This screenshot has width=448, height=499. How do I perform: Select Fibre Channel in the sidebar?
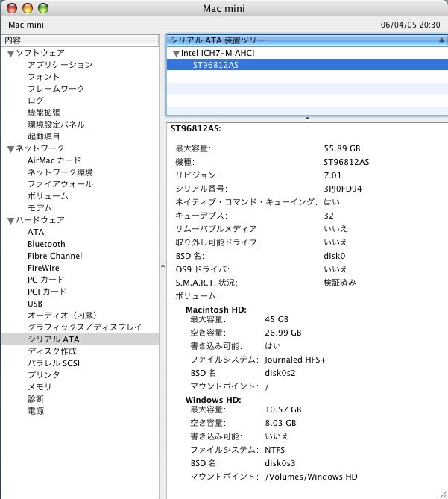click(x=54, y=256)
